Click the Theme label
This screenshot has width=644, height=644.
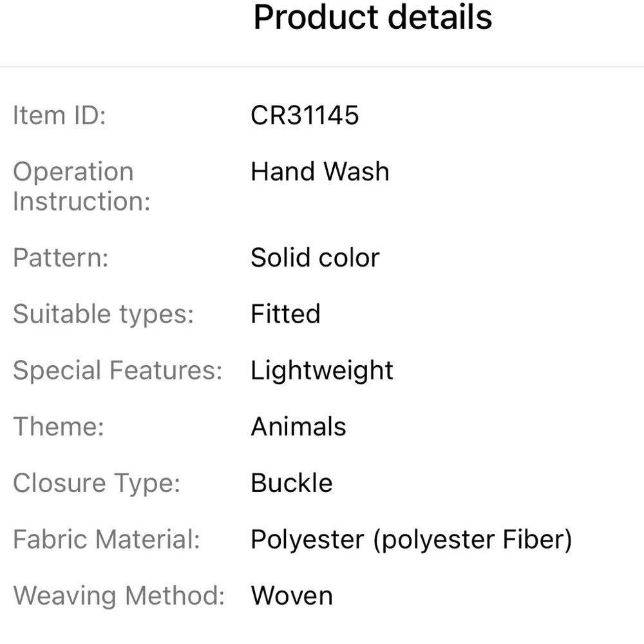[59, 426]
